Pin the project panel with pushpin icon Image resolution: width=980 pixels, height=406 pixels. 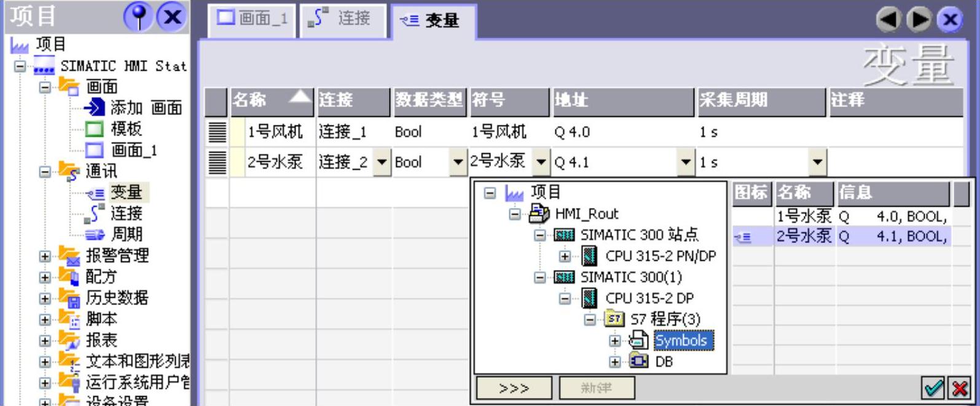click(138, 17)
